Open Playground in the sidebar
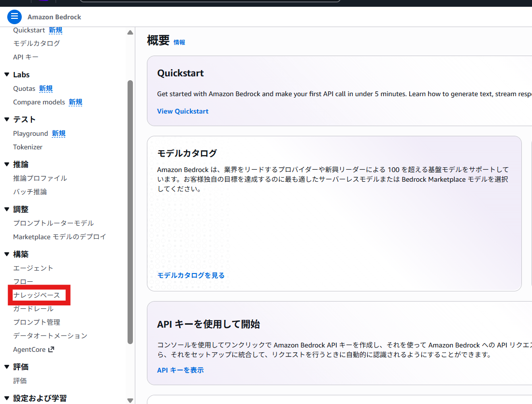 [30, 134]
